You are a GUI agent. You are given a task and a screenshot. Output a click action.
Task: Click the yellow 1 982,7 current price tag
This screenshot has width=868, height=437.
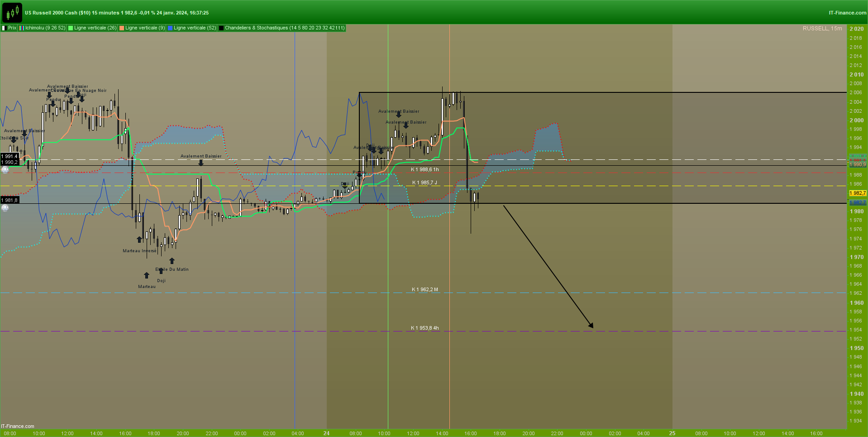pyautogui.click(x=858, y=193)
